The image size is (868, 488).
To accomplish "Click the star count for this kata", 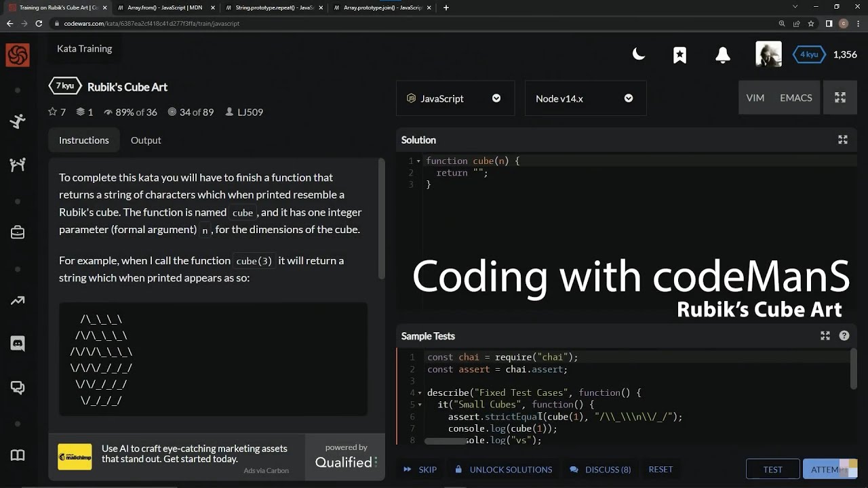I will pyautogui.click(x=57, y=112).
